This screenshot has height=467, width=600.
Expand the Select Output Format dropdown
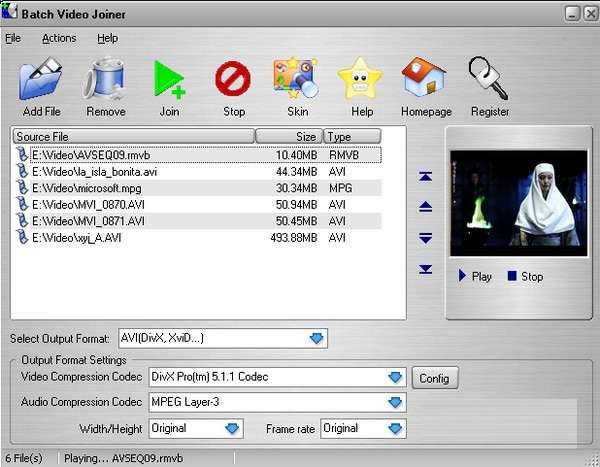pyautogui.click(x=317, y=339)
